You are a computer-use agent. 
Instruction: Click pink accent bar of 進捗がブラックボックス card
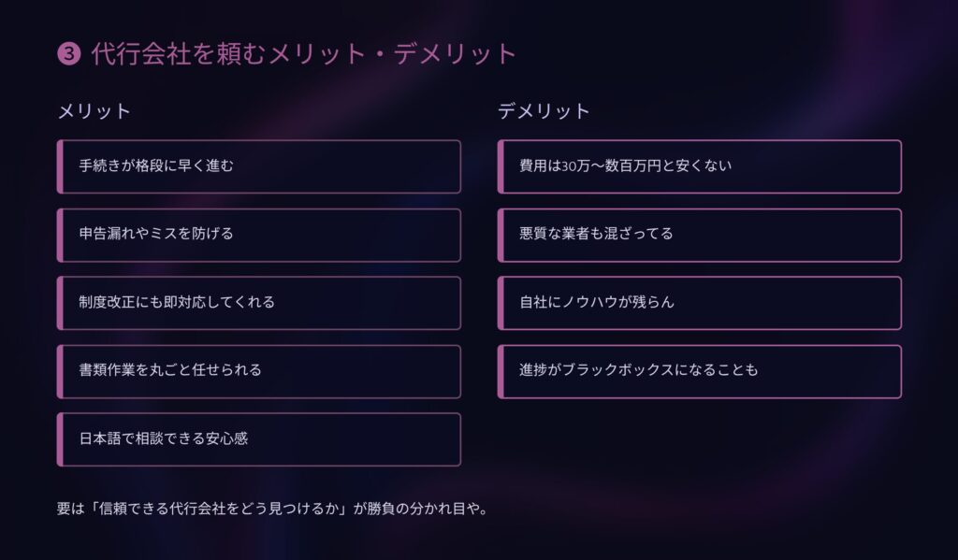pyautogui.click(x=501, y=371)
